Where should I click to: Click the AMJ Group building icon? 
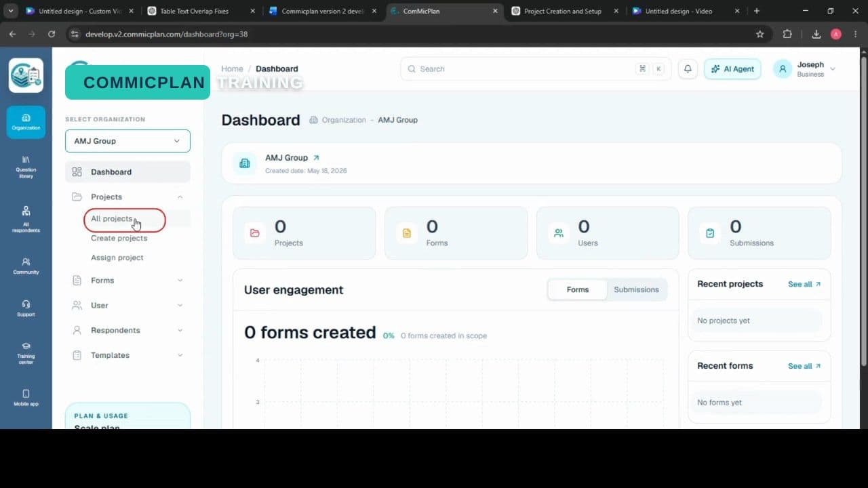click(245, 163)
